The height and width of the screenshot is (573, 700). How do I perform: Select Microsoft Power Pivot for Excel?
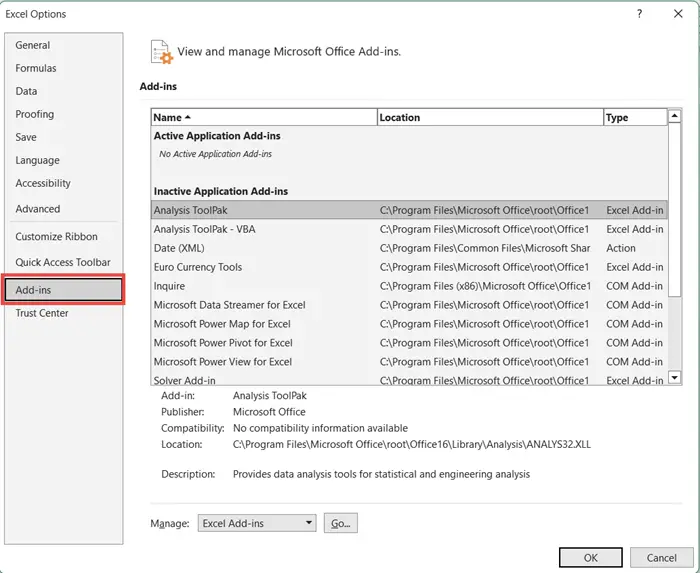click(x=409, y=343)
